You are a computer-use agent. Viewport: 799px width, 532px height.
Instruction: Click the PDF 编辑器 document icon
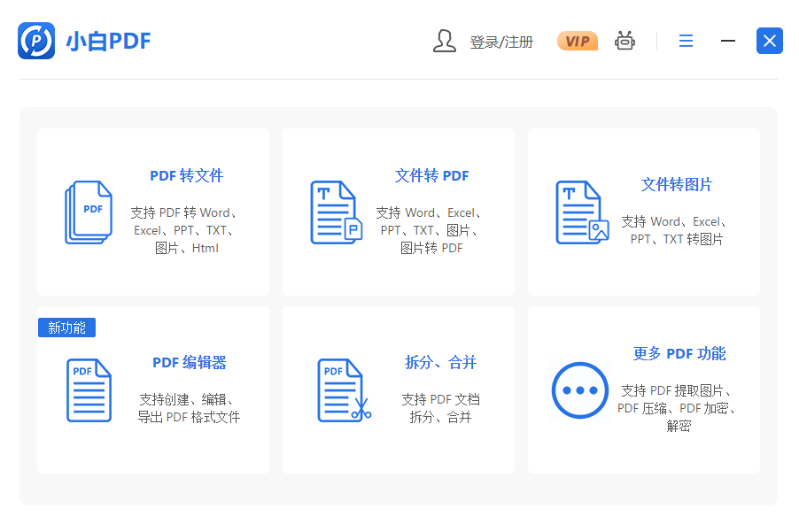coord(89,390)
